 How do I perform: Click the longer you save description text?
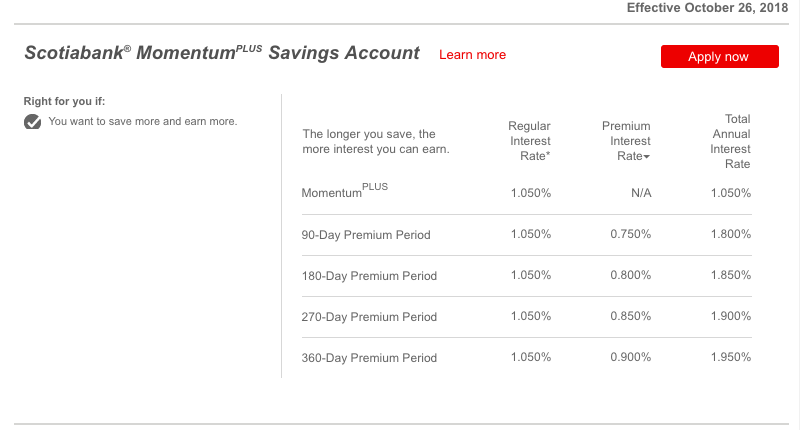376,141
